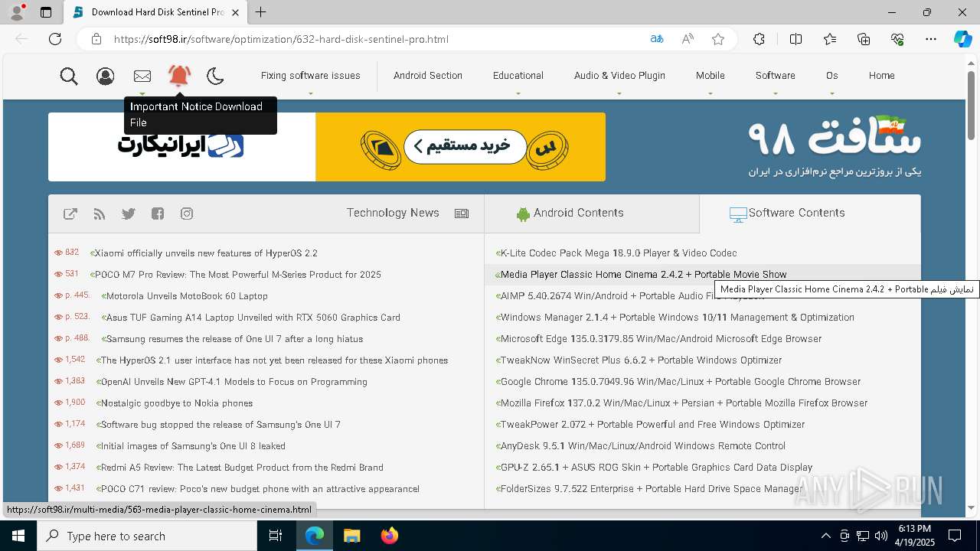The width and height of the screenshot is (980, 551).
Task: Expand Fixing software issues menu
Action: click(x=310, y=76)
